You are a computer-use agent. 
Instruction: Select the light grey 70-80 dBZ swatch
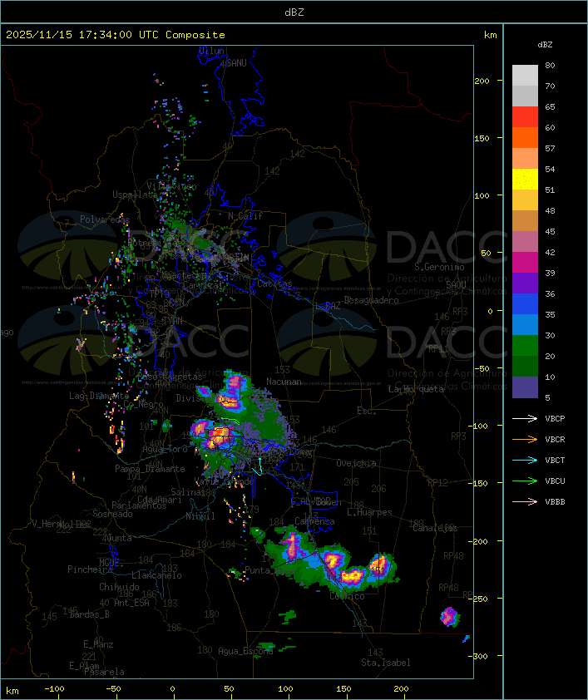(x=525, y=75)
